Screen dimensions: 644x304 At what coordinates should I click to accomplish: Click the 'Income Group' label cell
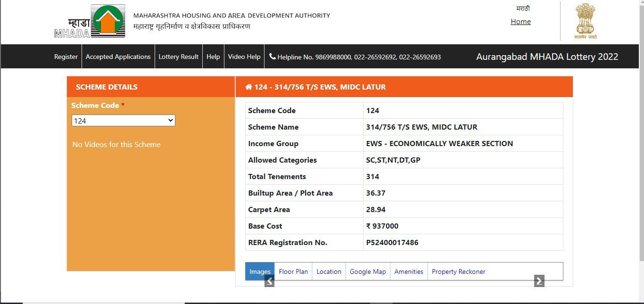[x=304, y=144]
